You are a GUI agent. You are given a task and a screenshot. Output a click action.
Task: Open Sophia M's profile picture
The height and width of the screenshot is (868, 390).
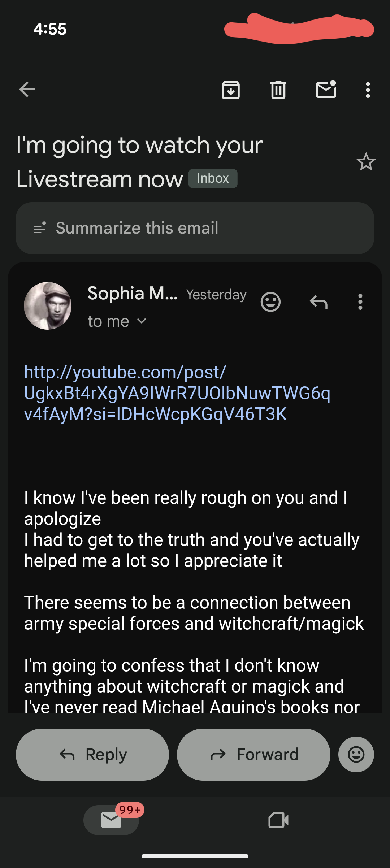pyautogui.click(x=48, y=306)
